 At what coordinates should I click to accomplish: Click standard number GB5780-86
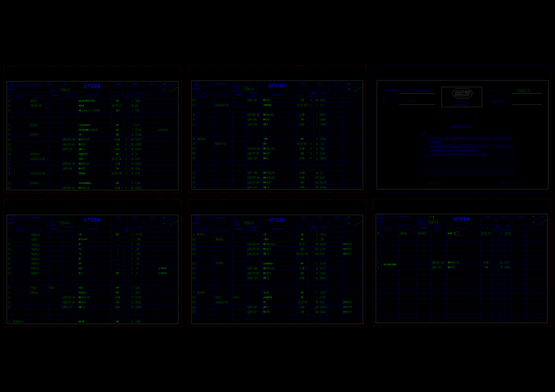[x=254, y=115]
